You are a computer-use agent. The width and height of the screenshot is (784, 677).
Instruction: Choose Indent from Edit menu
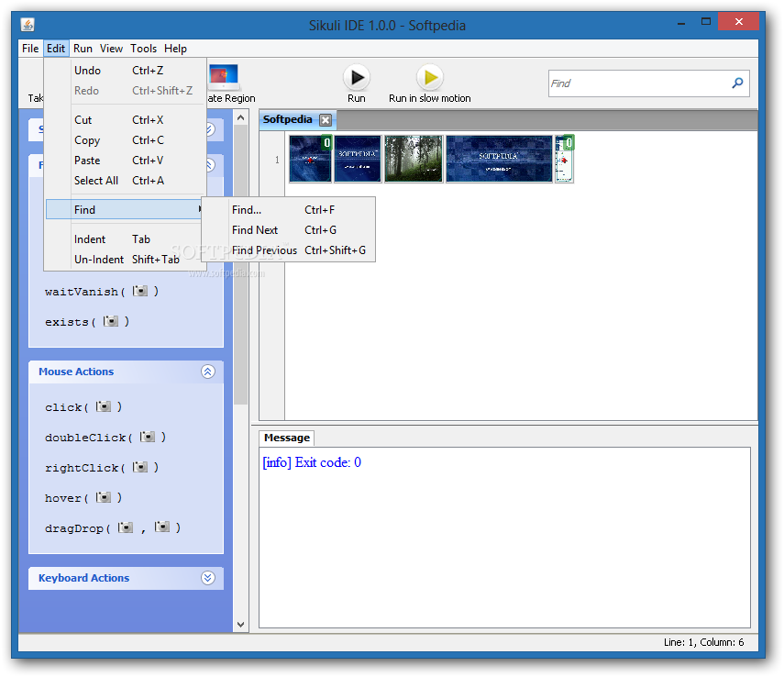point(126,239)
